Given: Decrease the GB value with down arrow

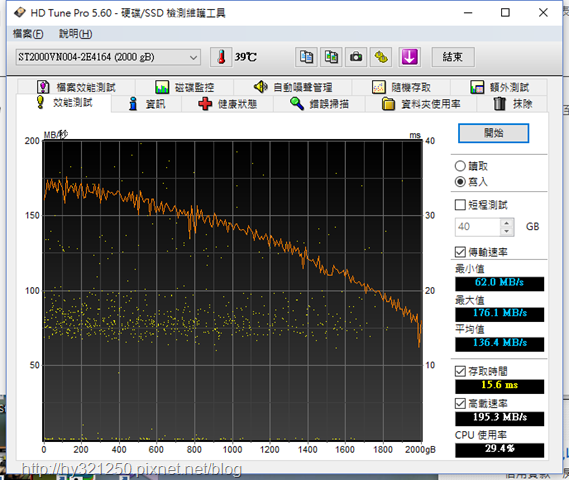Looking at the screenshot, I should pyautogui.click(x=507, y=231).
